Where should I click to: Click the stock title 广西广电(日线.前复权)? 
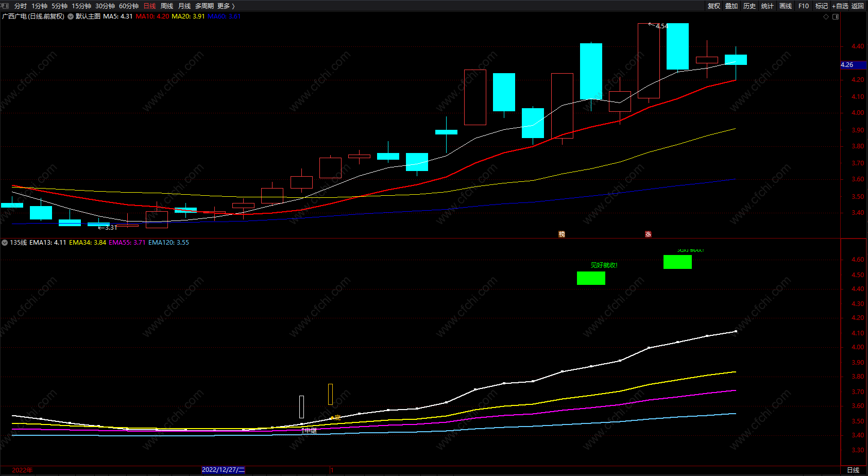[x=33, y=16]
